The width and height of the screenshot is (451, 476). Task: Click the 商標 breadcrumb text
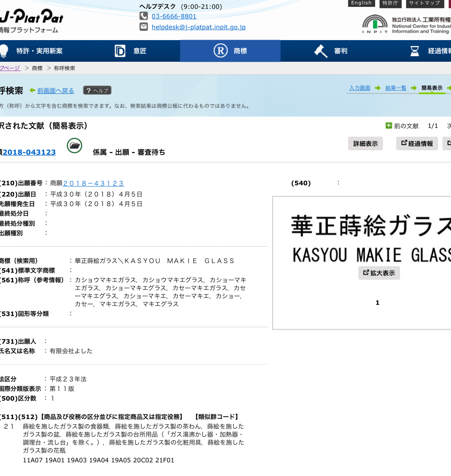37,68
